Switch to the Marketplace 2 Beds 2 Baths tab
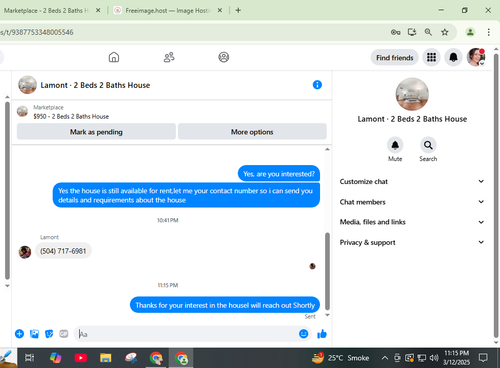The width and height of the screenshot is (500, 368). click(x=47, y=10)
